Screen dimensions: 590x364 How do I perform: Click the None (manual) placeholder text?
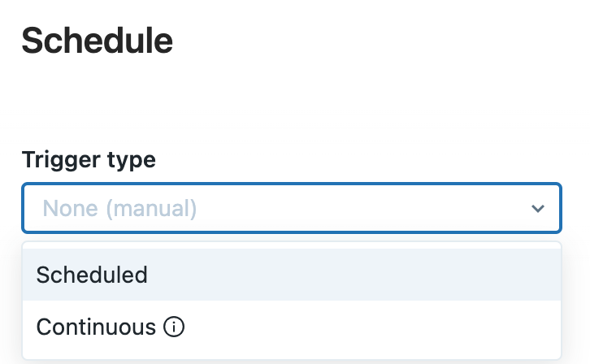119,209
